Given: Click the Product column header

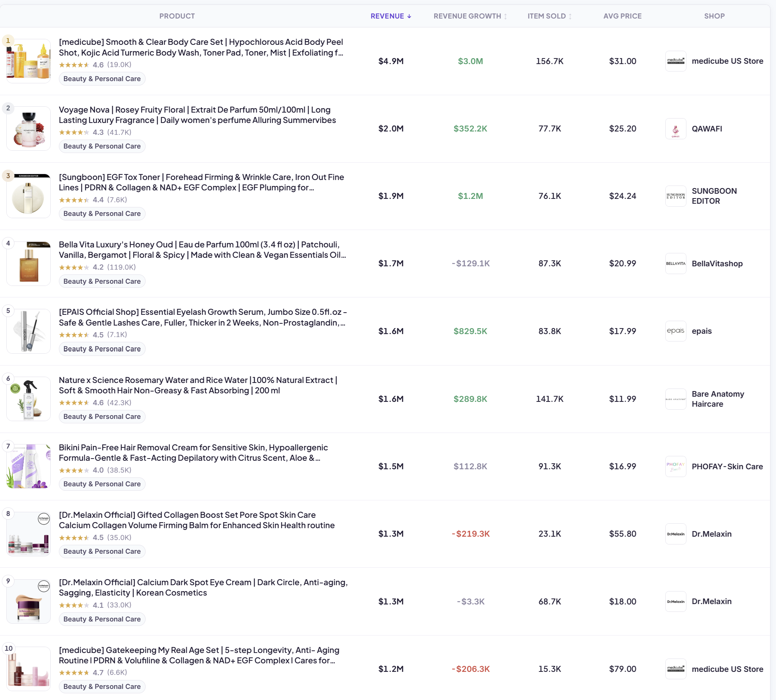Looking at the screenshot, I should pyautogui.click(x=177, y=16).
